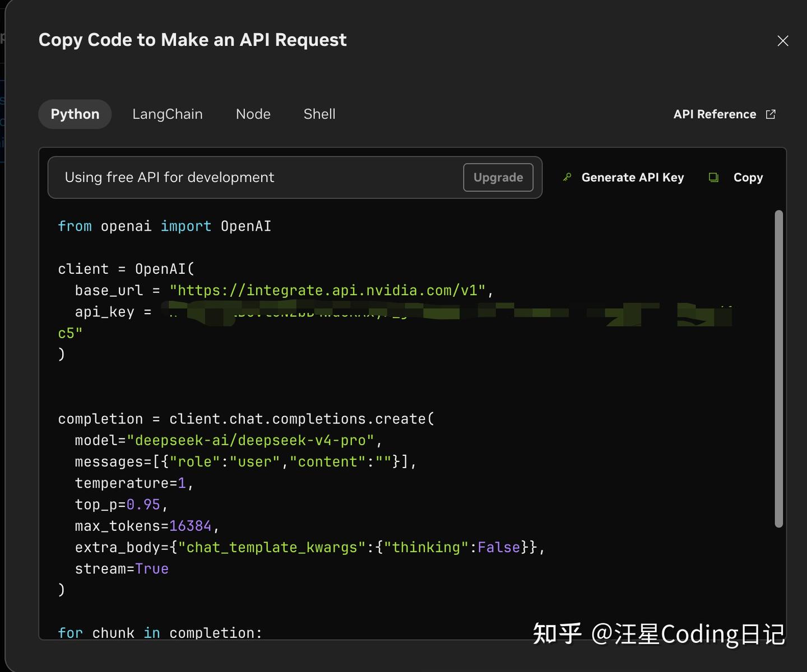Click the top_p value 0.95
The height and width of the screenshot is (672, 807).
click(143, 505)
